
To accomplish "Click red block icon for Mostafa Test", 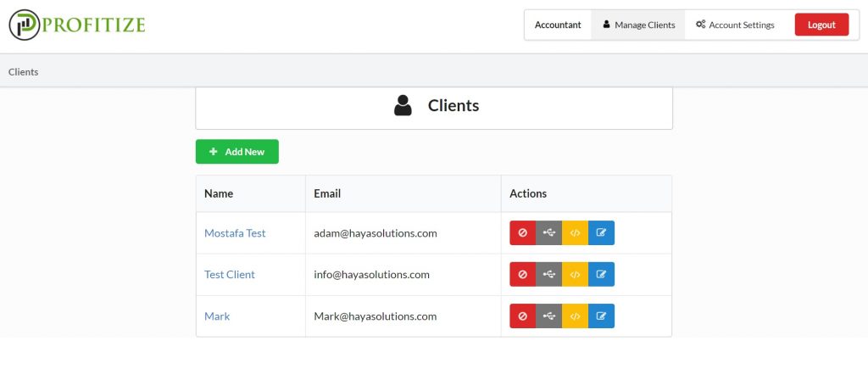I will [x=522, y=232].
